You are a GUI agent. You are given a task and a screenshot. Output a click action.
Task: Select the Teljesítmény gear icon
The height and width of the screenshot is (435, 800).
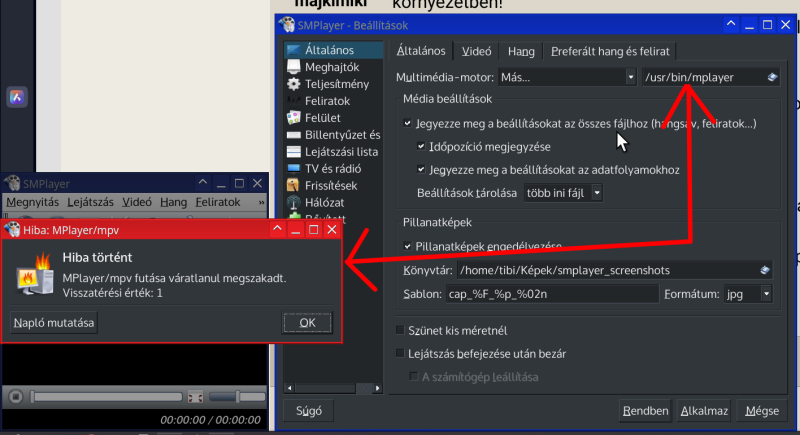[294, 84]
